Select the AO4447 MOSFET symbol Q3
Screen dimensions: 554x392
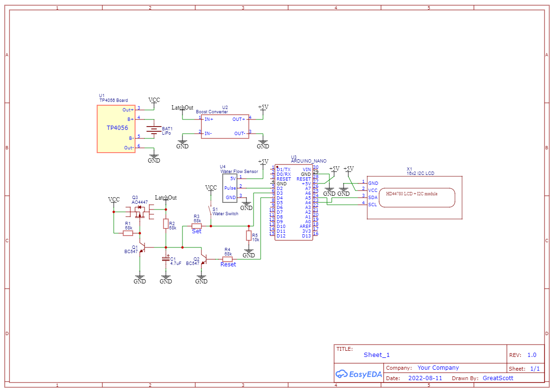(141, 211)
